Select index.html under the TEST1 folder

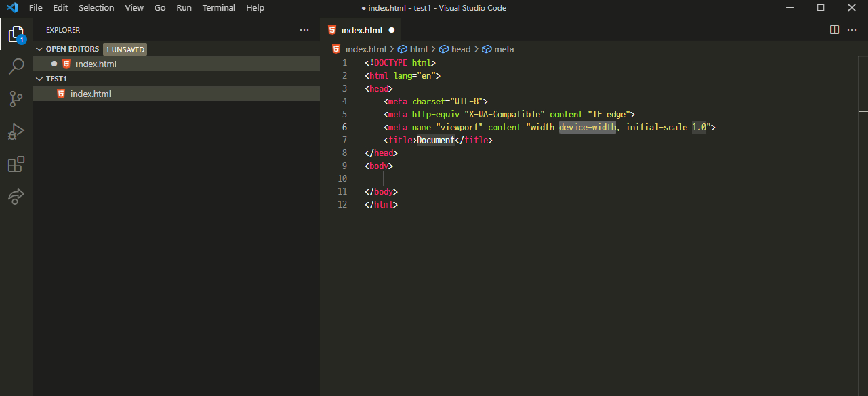click(x=90, y=94)
